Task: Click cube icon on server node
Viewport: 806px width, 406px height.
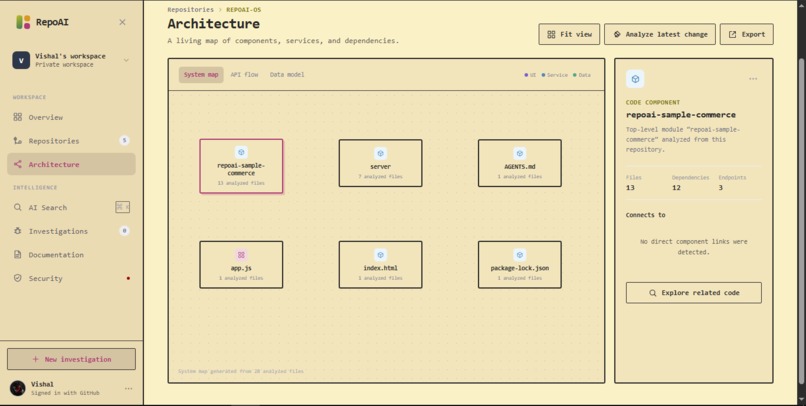Action: (380, 153)
